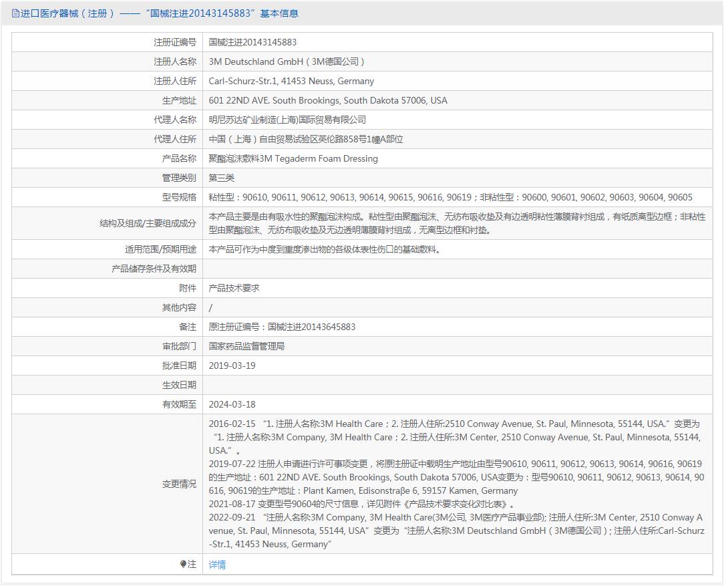This screenshot has width=724, height=588.
Task: Select the 注册人住所 row label
Action: [175, 82]
